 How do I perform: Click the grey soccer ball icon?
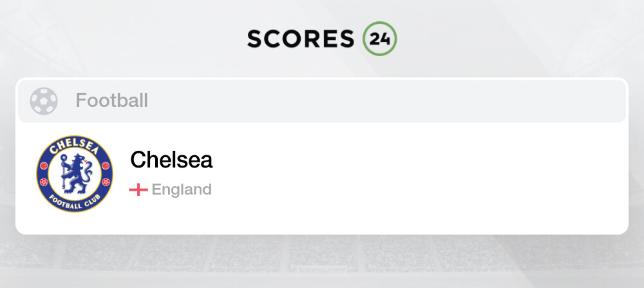click(44, 101)
